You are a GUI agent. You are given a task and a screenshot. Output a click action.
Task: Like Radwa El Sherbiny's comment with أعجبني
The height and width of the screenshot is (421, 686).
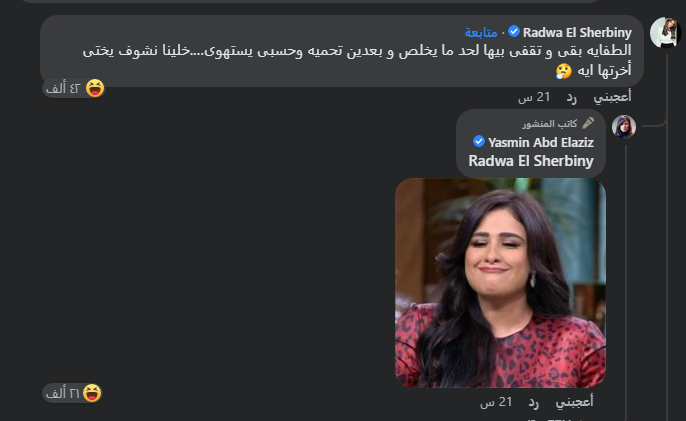(x=612, y=96)
